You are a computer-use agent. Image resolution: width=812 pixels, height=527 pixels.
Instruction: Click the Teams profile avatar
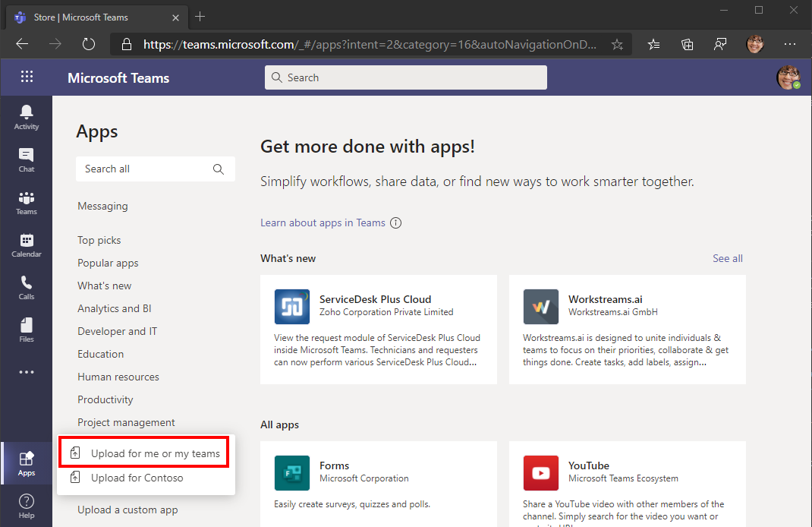[788, 77]
